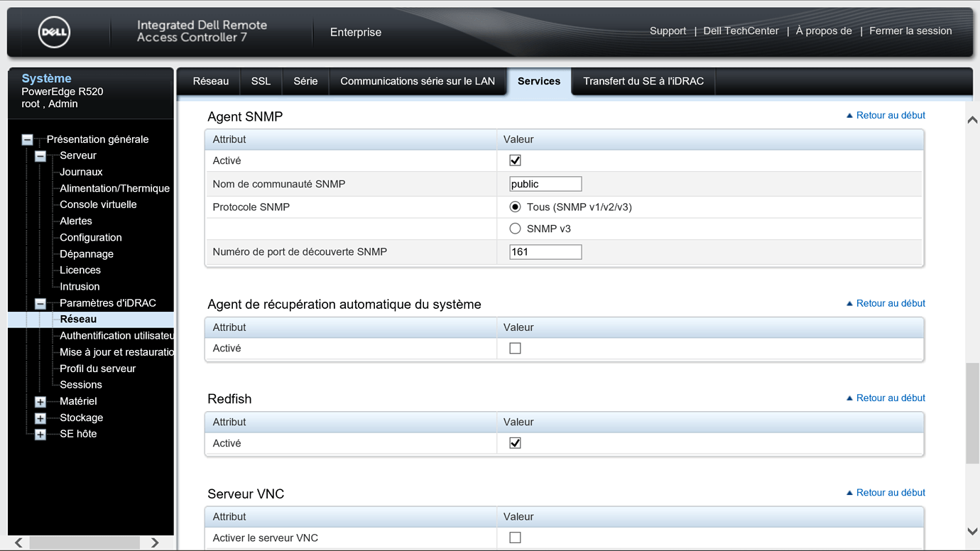Open the Dell TechCenter link

tap(741, 31)
